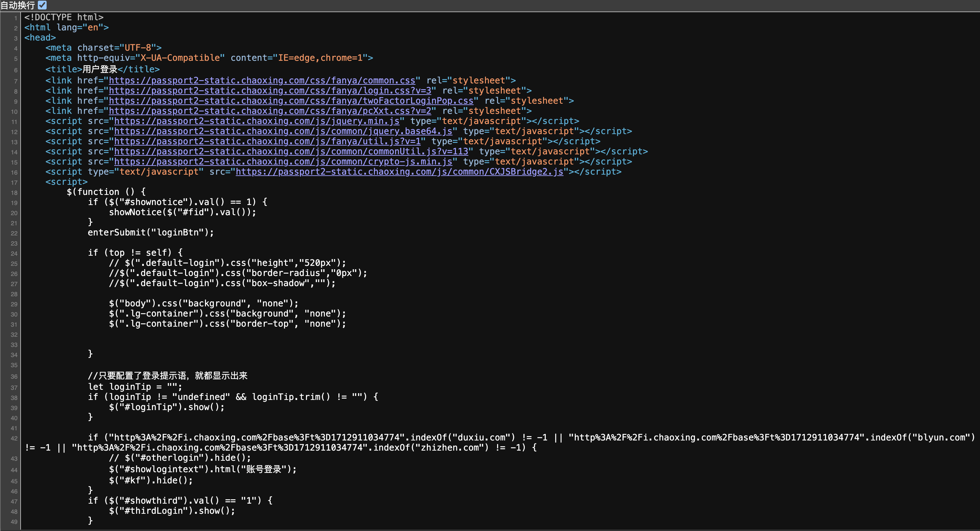Click the if (top != self) line
Image resolution: width=980 pixels, height=531 pixels.
pyautogui.click(x=135, y=253)
